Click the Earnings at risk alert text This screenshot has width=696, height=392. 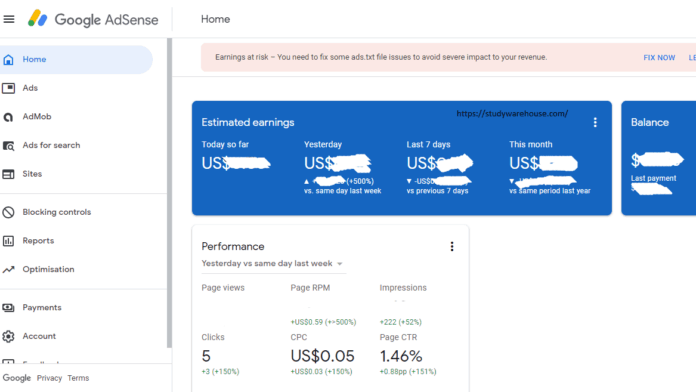(381, 57)
